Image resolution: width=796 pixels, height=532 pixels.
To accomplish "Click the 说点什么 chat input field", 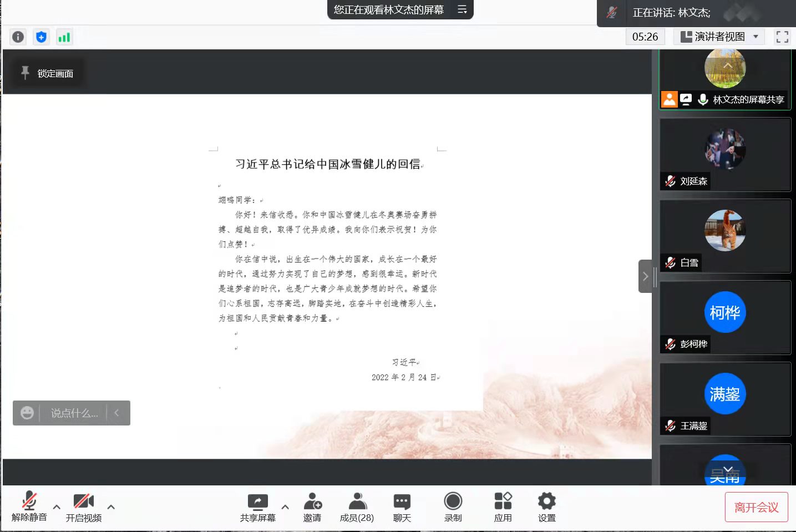I will pyautogui.click(x=74, y=413).
